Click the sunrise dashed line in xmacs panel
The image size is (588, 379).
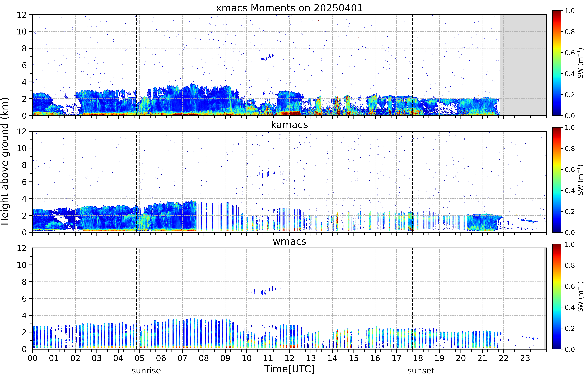136,65
